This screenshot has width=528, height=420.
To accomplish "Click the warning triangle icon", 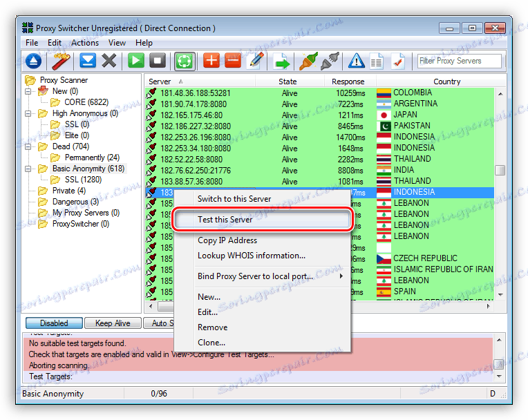I will coord(357,61).
